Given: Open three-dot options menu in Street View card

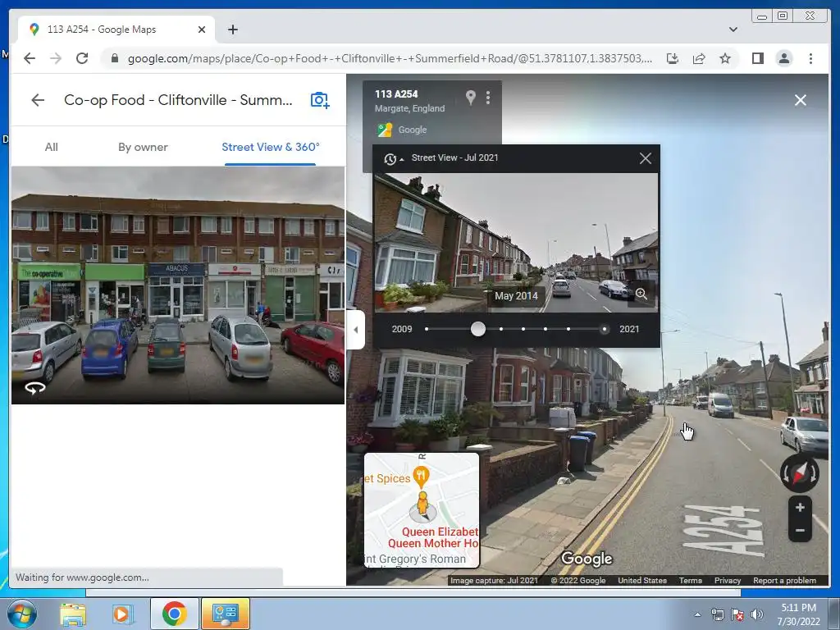Looking at the screenshot, I should [x=488, y=98].
